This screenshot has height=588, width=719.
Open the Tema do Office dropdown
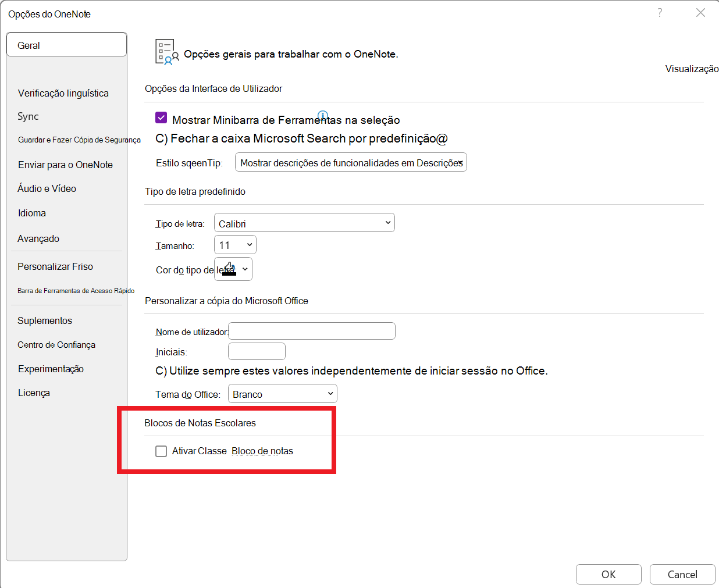pyautogui.click(x=283, y=394)
